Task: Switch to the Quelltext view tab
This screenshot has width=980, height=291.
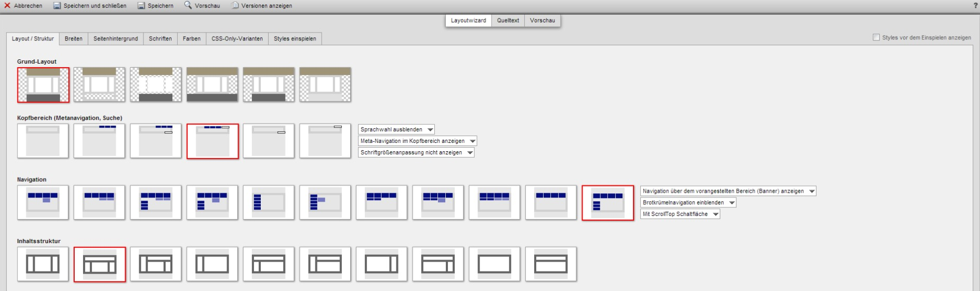Action: (508, 20)
